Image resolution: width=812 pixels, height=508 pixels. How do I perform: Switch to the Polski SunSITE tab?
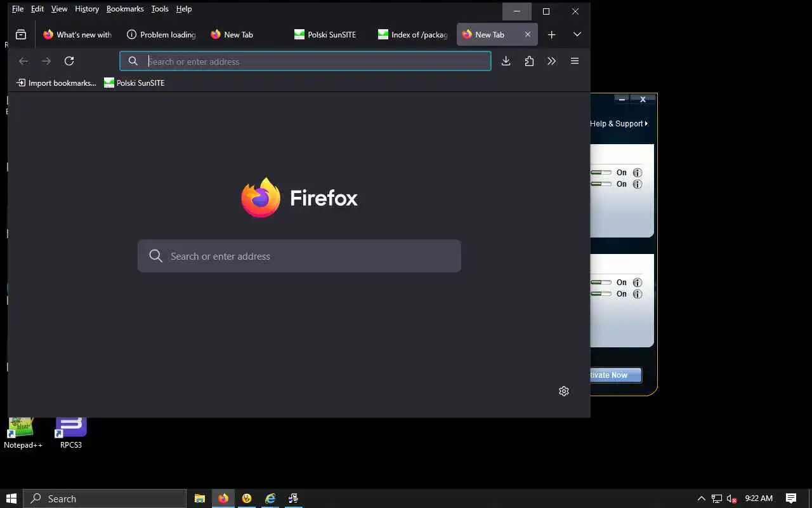click(329, 35)
